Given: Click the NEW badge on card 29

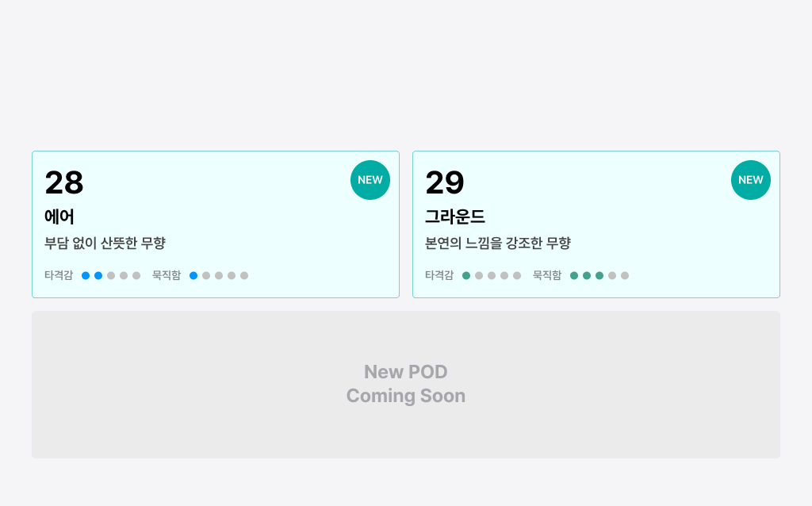Looking at the screenshot, I should [751, 180].
